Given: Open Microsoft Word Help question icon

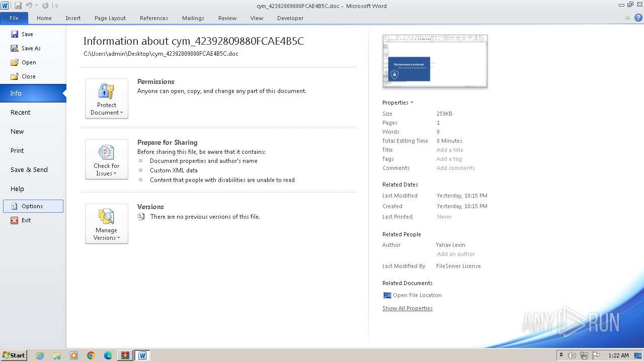Looking at the screenshot, I should coord(638,18).
